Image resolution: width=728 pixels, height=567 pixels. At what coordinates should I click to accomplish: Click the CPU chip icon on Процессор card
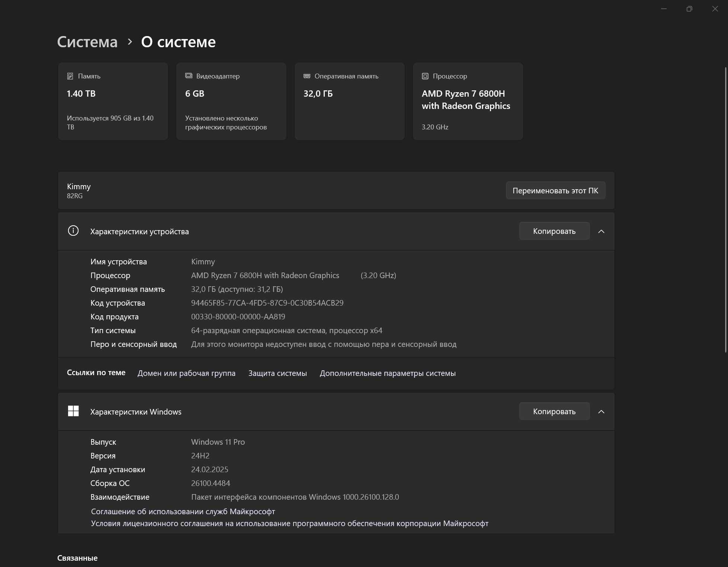pyautogui.click(x=425, y=76)
